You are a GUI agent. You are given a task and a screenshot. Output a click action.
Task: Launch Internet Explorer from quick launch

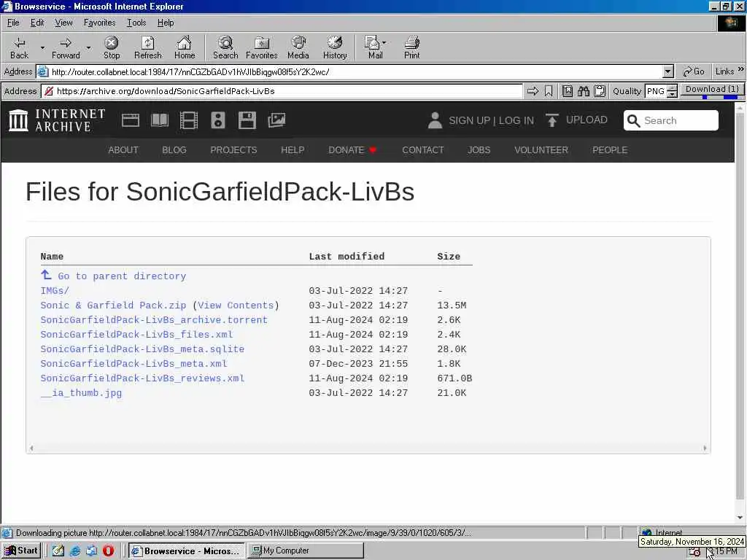[75, 551]
